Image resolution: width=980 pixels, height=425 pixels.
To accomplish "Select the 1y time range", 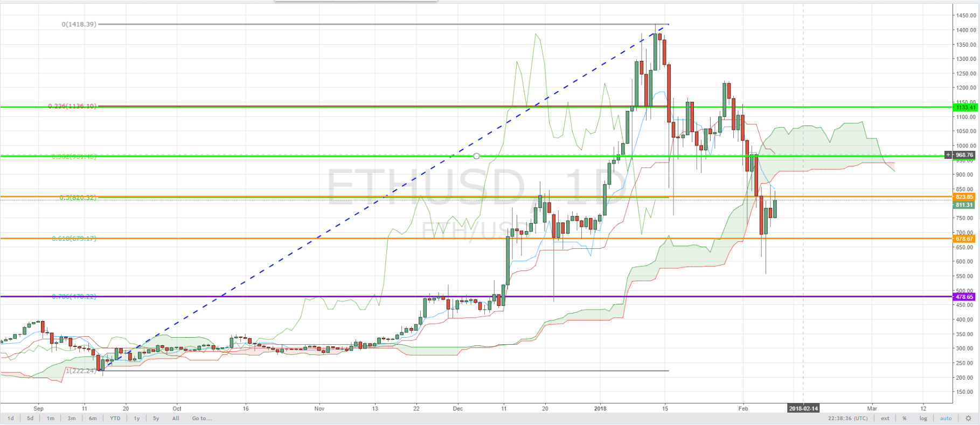I will pyautogui.click(x=137, y=419).
